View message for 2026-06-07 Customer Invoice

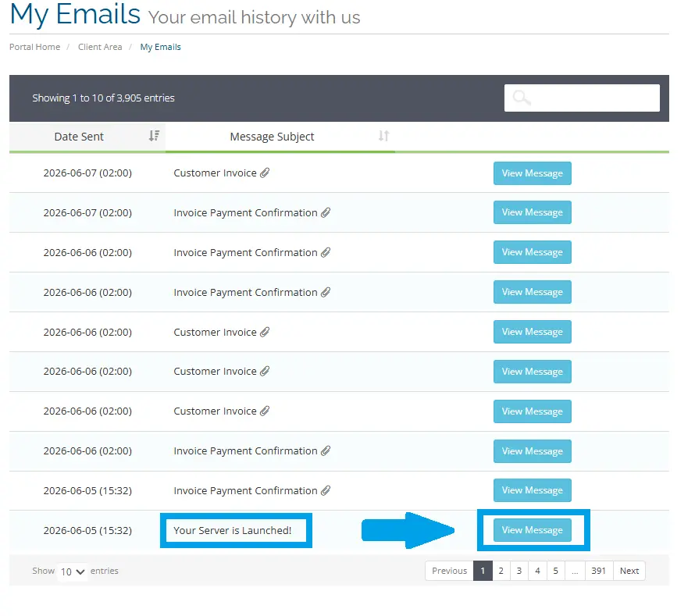[533, 173]
